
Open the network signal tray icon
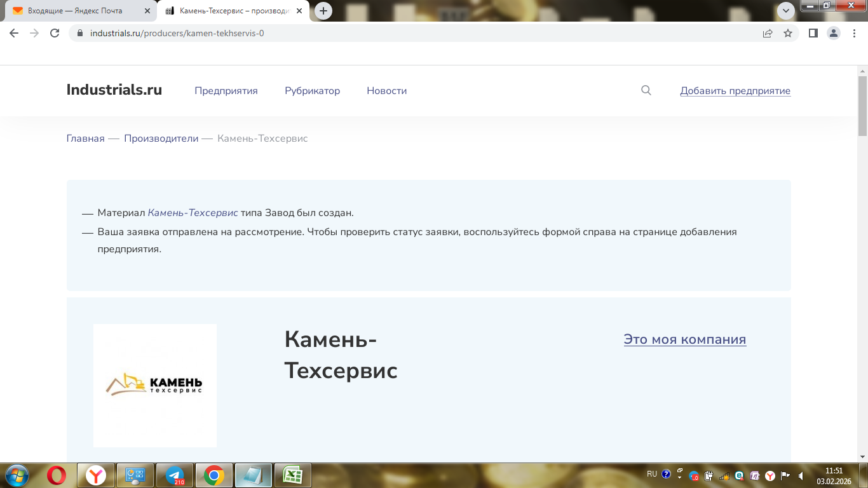coord(724,475)
